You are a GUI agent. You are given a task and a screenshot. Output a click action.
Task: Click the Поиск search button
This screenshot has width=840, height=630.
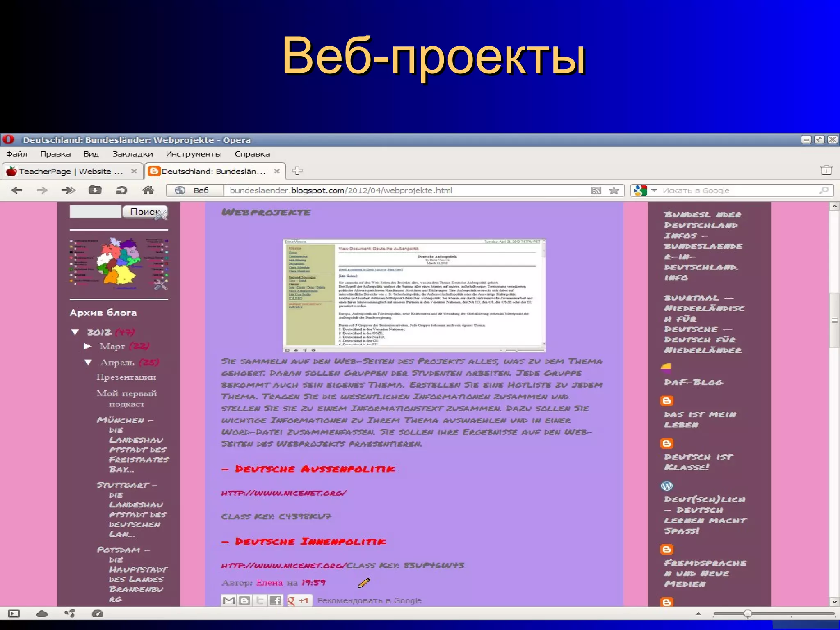[145, 212]
